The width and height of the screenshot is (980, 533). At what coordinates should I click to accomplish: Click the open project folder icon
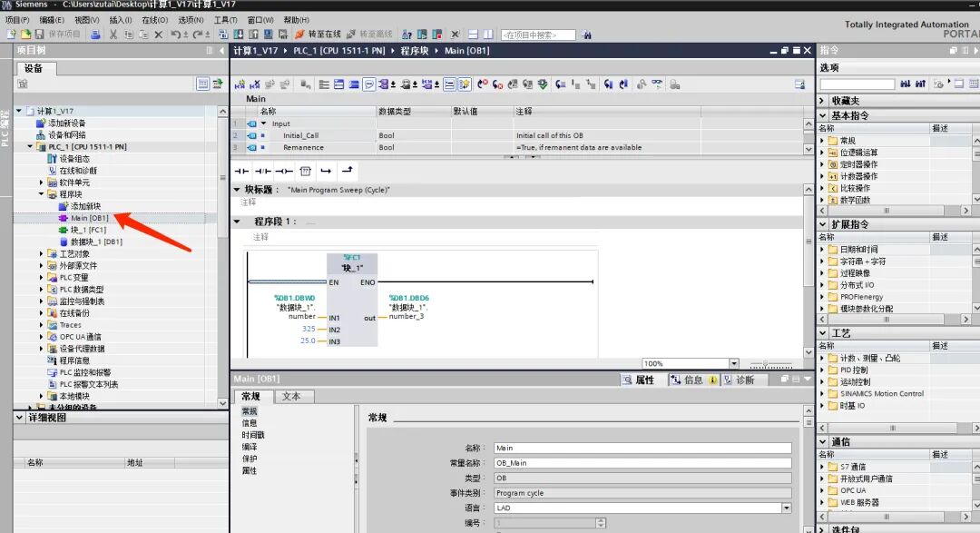(x=25, y=35)
